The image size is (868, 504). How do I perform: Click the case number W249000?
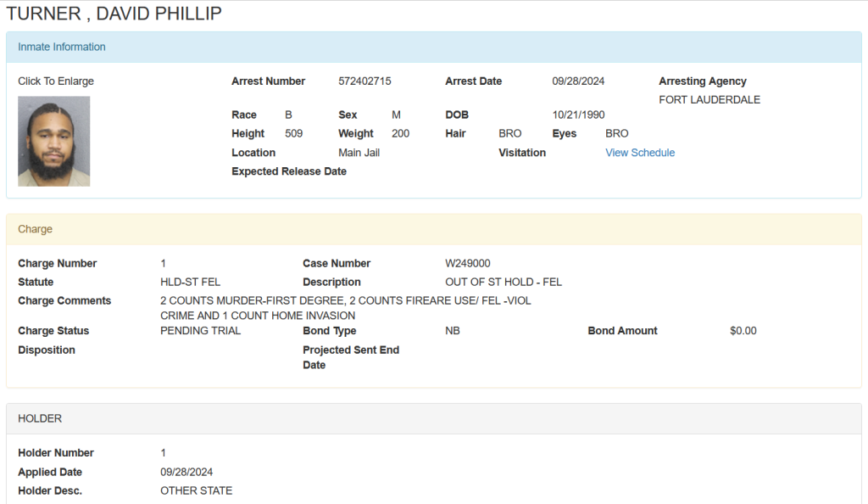467,263
